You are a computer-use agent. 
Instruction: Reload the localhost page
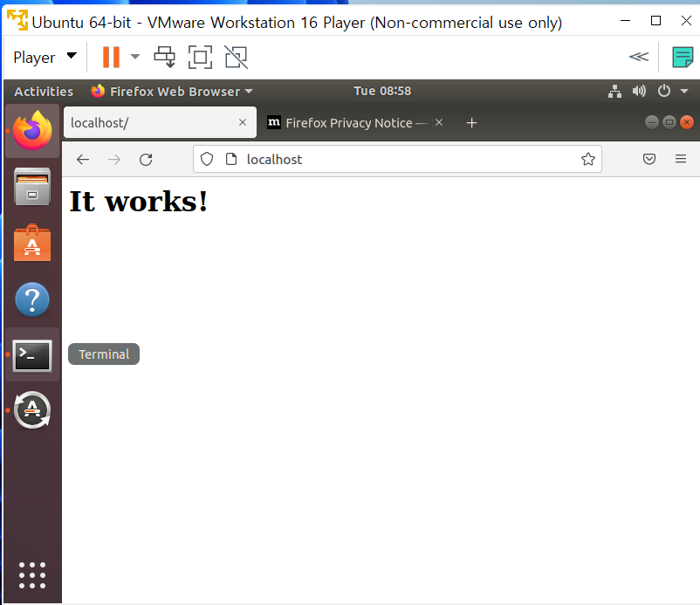point(146,160)
